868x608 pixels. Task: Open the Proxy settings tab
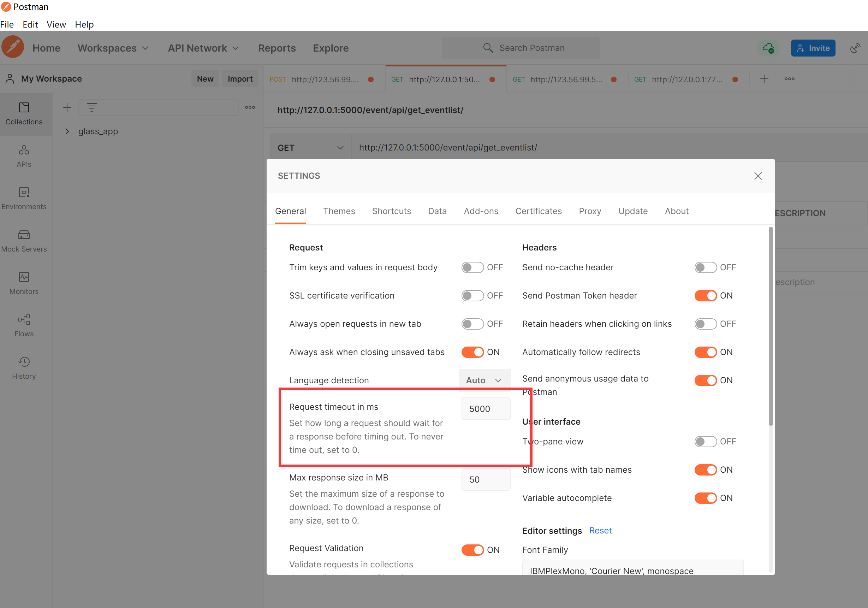tap(589, 211)
